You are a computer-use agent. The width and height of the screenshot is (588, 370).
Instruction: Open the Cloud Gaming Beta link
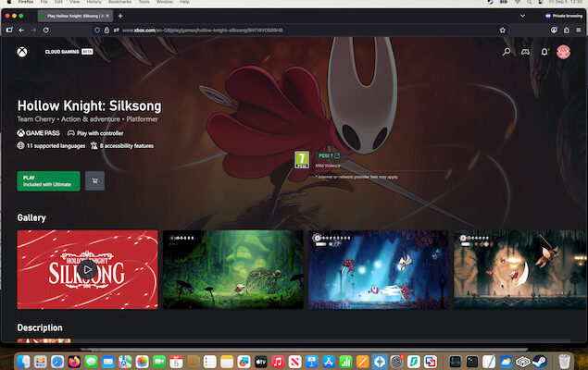pos(69,52)
